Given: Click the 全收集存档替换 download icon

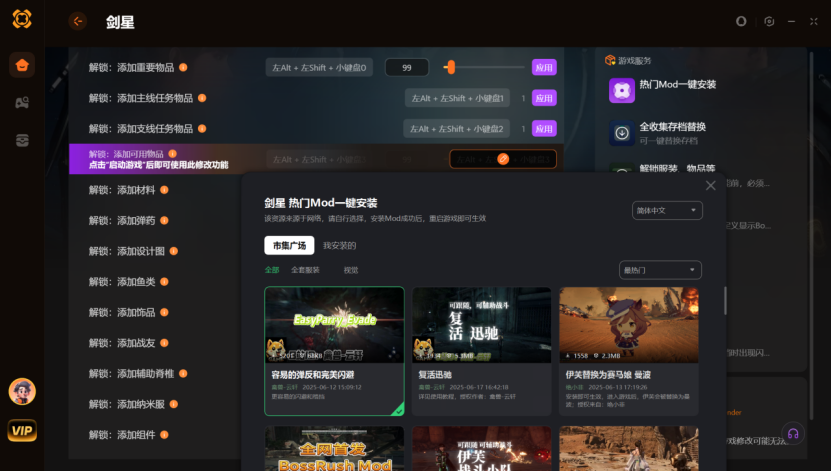Looking at the screenshot, I should point(622,132).
